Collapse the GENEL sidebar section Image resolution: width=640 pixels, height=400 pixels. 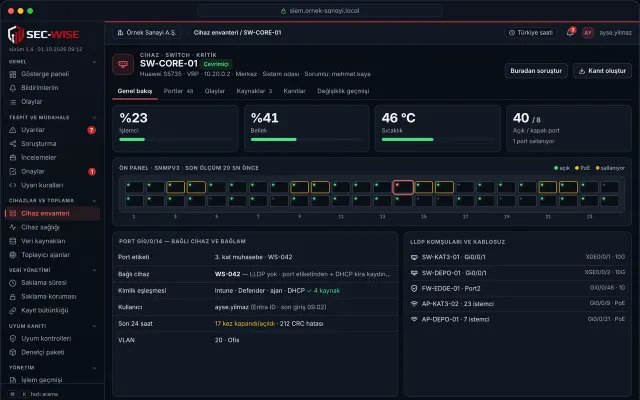(94, 62)
